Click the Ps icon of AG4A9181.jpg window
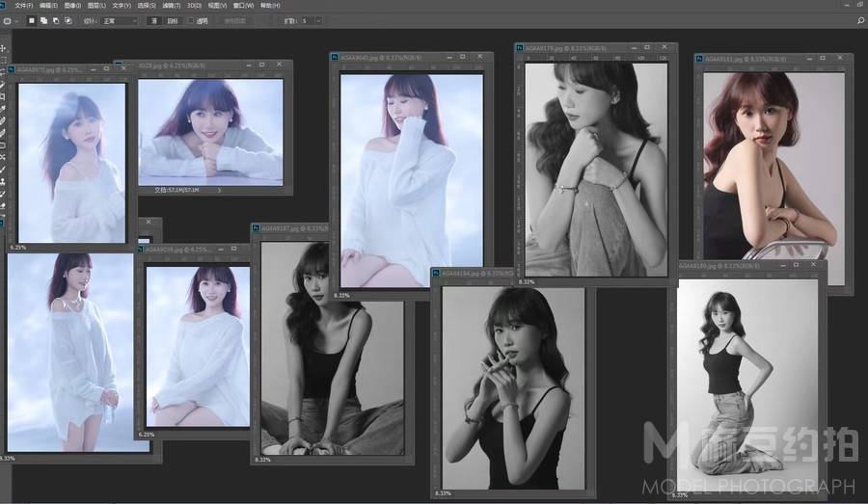Viewport: 868px width, 504px height. pyautogui.click(x=699, y=59)
